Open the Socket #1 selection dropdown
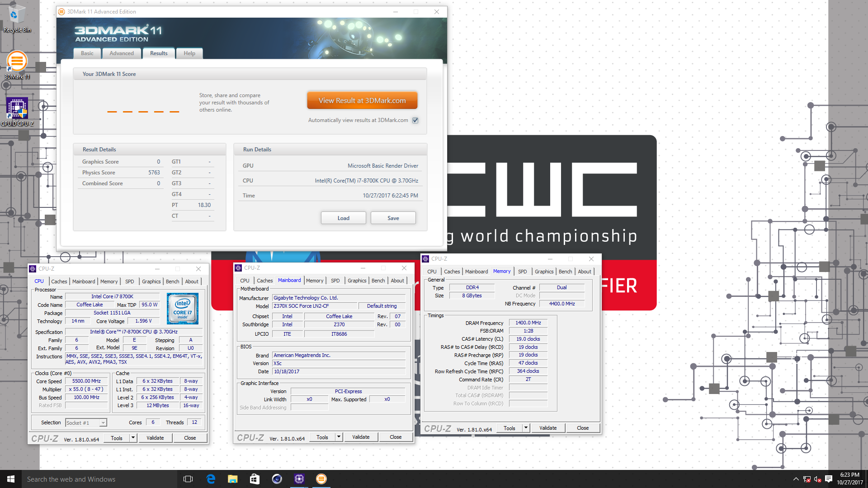Image resolution: width=868 pixels, height=488 pixels. (103, 423)
